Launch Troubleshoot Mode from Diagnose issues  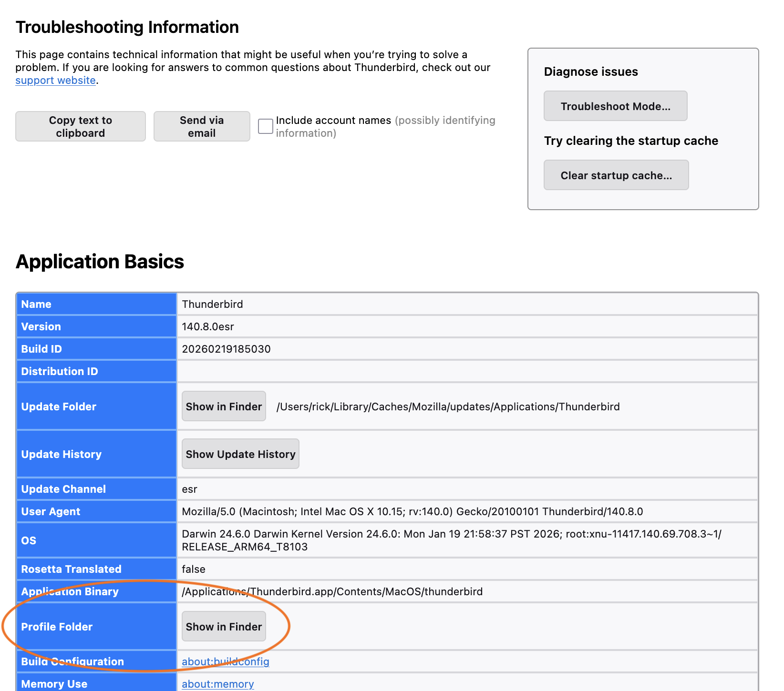coord(615,106)
